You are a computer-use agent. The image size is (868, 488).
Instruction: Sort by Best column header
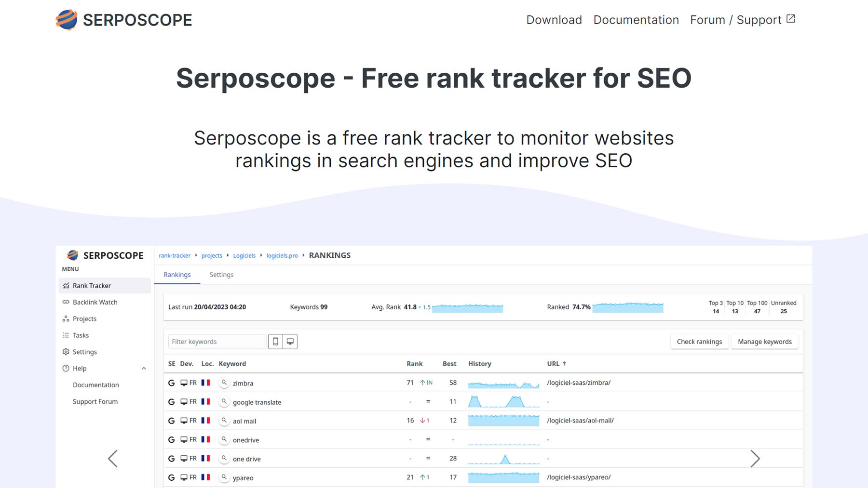[x=449, y=364]
